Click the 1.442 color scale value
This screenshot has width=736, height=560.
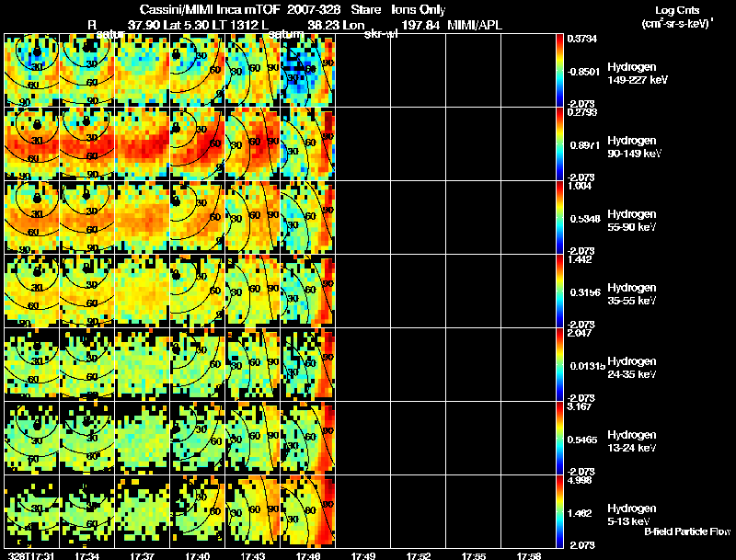[x=580, y=259]
